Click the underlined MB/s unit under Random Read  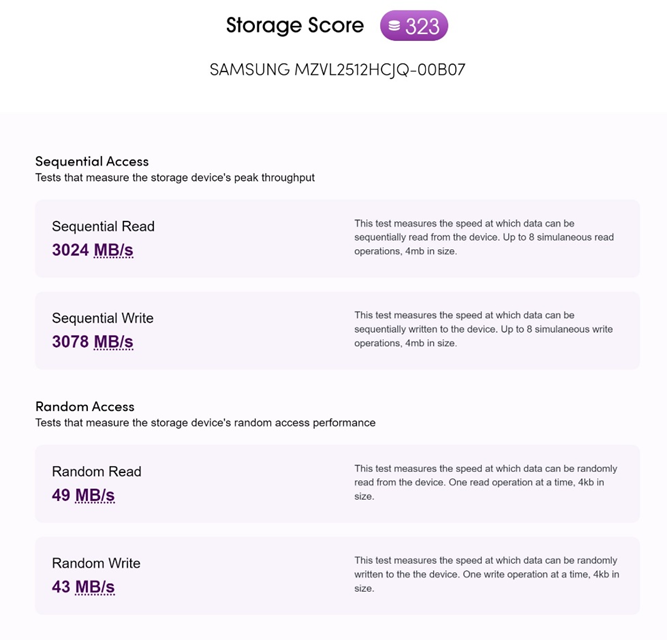coord(95,495)
